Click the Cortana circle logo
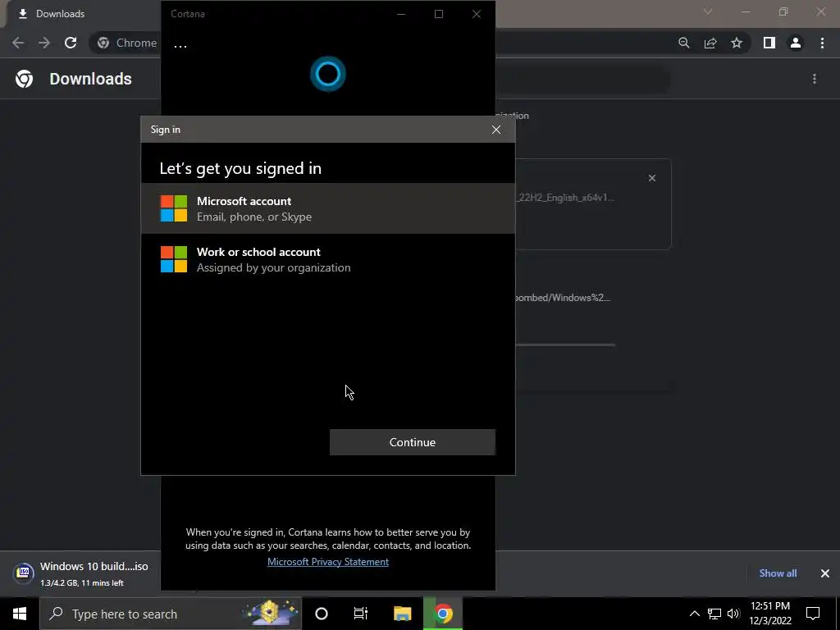The height and width of the screenshot is (630, 840). click(328, 74)
